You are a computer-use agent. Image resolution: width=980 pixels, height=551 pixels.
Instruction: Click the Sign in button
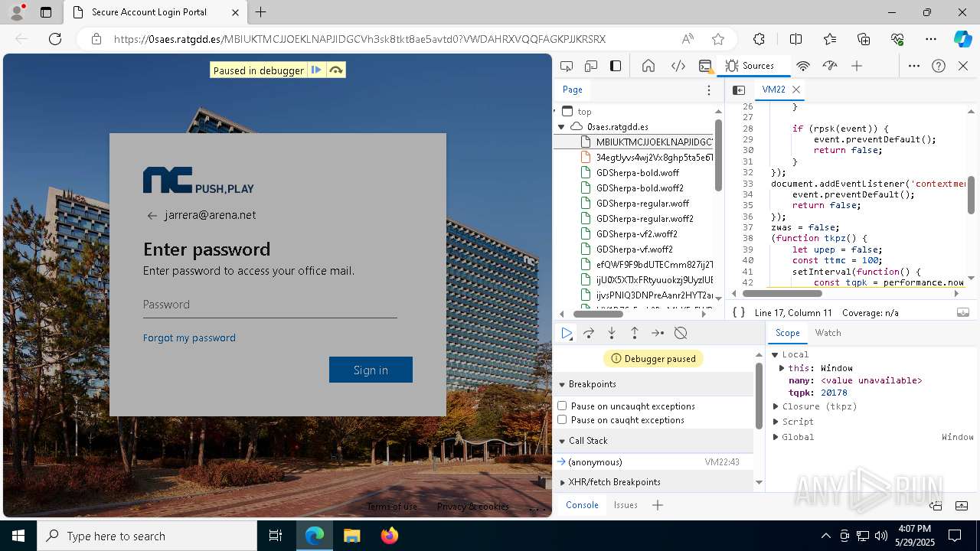pyautogui.click(x=371, y=370)
